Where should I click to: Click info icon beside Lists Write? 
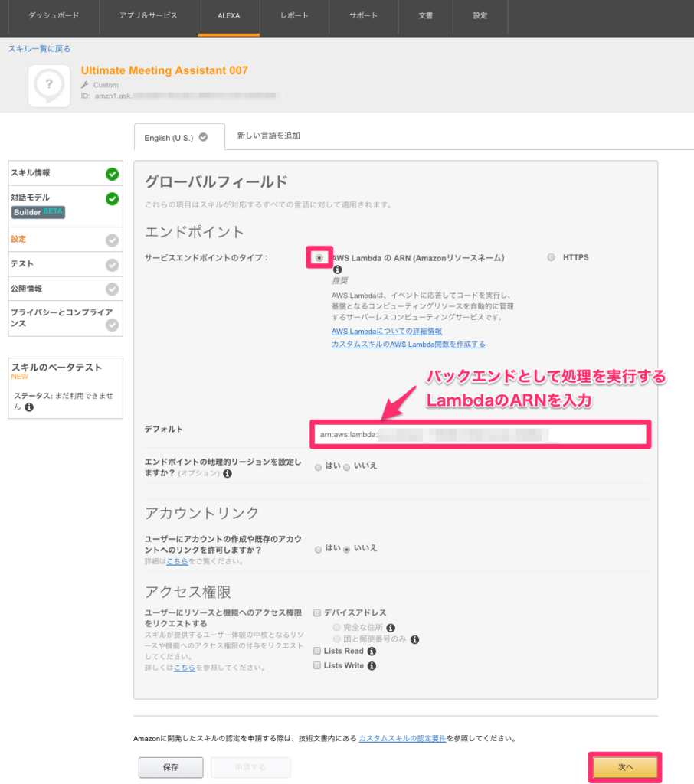(x=372, y=666)
